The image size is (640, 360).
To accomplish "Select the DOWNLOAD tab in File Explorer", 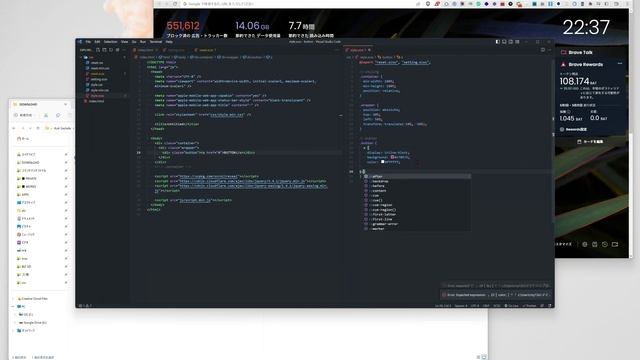I will click(x=39, y=104).
